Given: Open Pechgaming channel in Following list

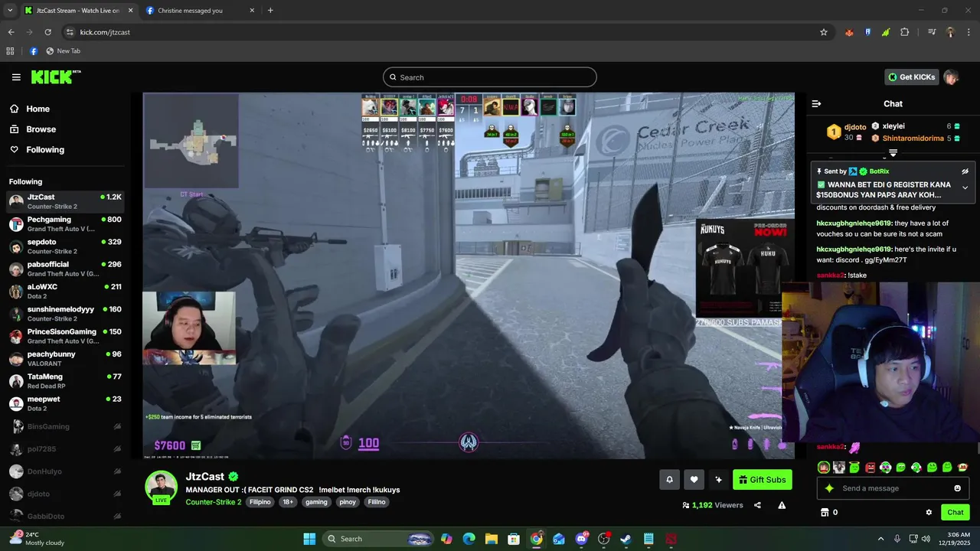Looking at the screenshot, I should [65, 223].
